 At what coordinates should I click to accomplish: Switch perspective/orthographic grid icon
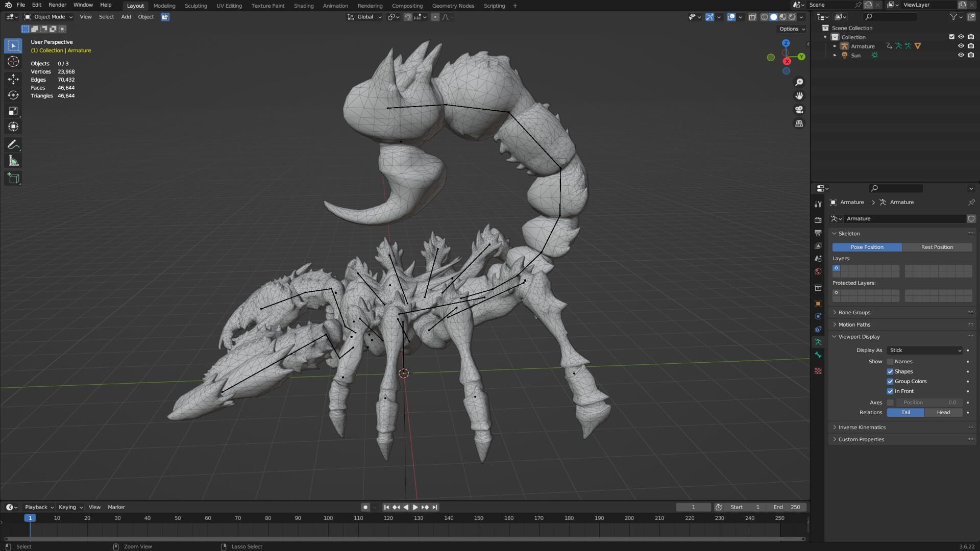point(799,123)
